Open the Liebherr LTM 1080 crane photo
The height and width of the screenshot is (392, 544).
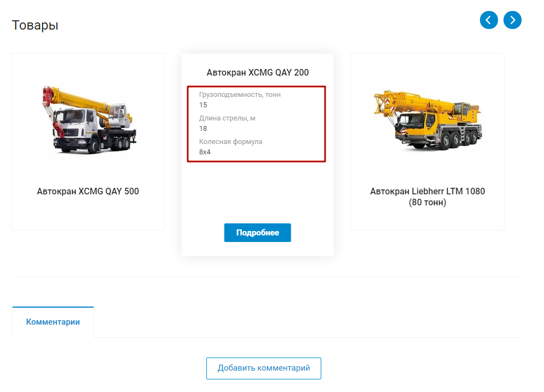coord(427,120)
